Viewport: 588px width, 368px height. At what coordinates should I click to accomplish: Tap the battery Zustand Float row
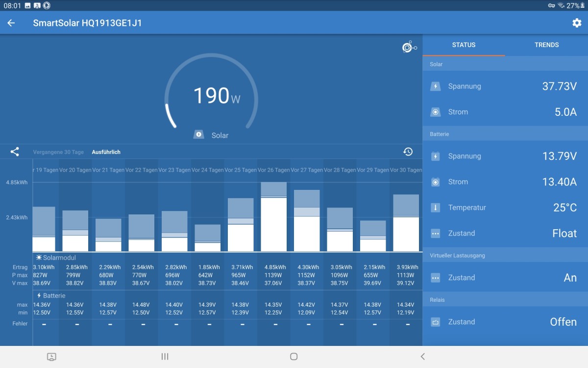(505, 234)
